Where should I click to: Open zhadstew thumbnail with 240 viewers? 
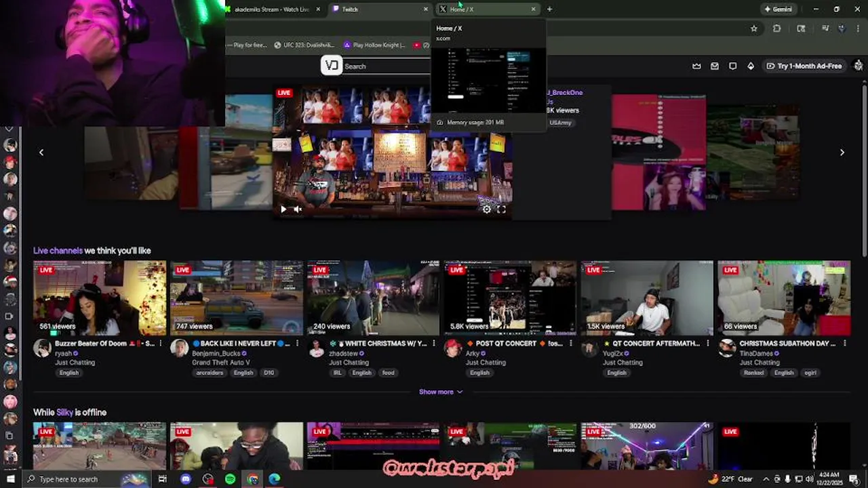click(373, 298)
